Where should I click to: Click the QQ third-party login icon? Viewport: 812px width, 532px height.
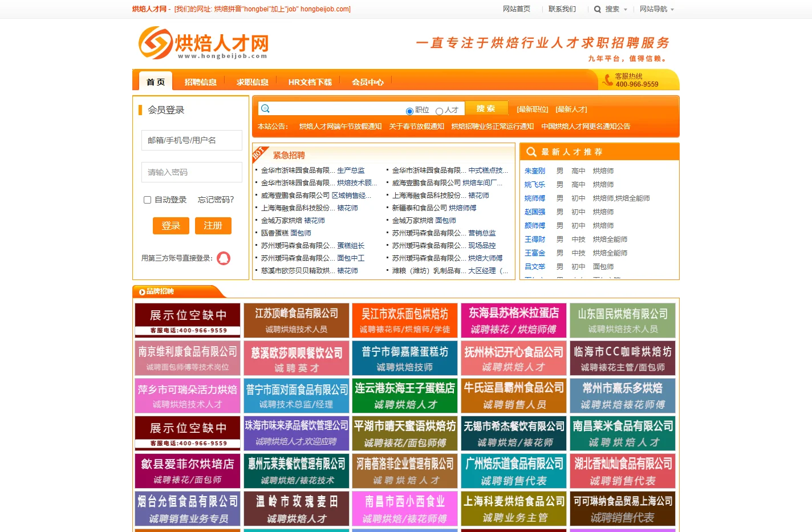(224, 258)
